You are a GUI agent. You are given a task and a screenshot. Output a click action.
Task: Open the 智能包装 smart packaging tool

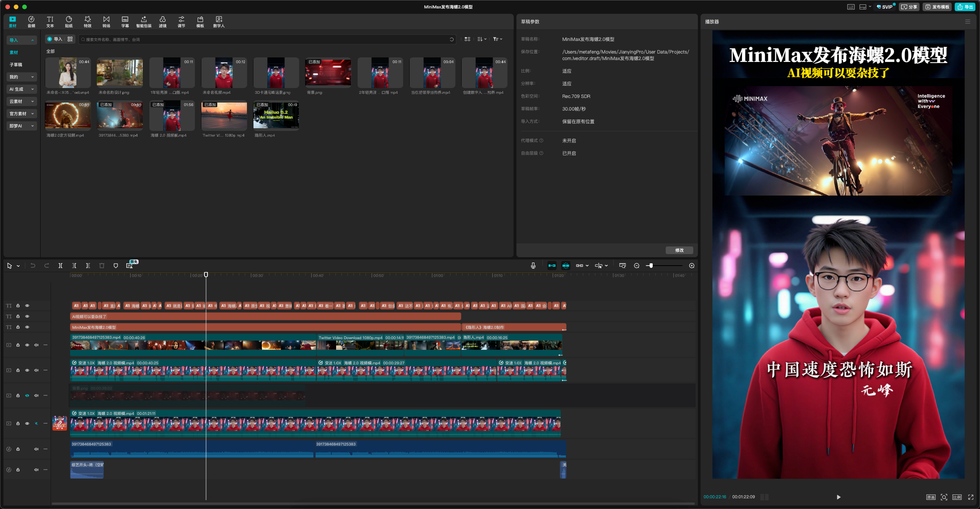tap(144, 22)
